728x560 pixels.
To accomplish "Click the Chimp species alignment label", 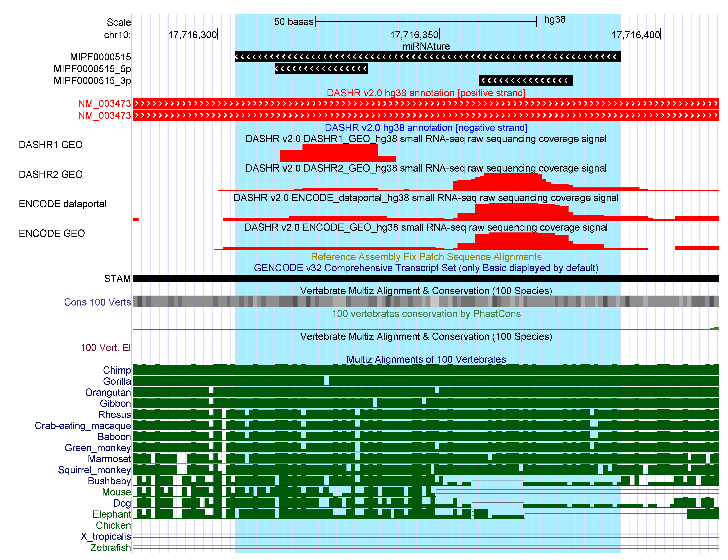I will tap(117, 370).
